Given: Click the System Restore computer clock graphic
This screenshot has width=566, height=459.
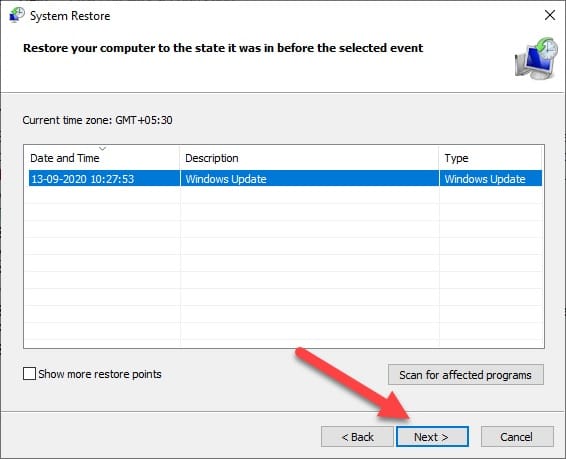Looking at the screenshot, I should (536, 58).
